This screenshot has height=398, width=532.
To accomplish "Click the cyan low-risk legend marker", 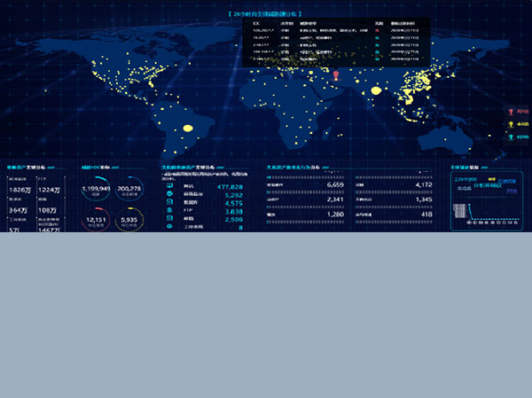I will 511,137.
